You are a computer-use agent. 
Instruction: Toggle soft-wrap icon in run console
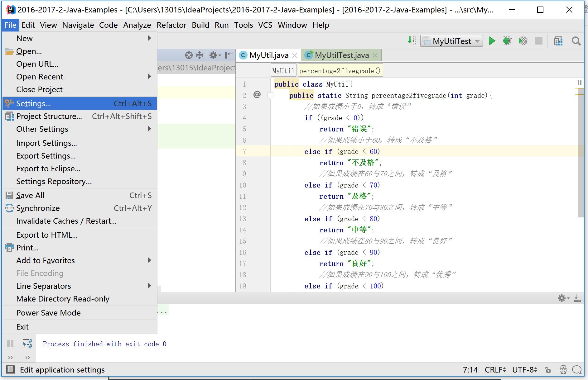pos(27,344)
